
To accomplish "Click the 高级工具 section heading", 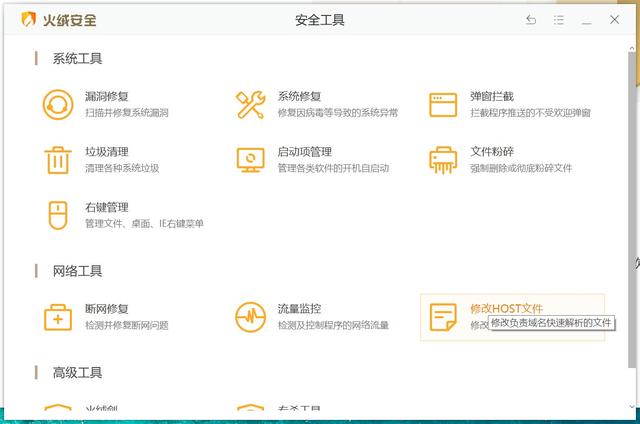I will click(x=77, y=373).
